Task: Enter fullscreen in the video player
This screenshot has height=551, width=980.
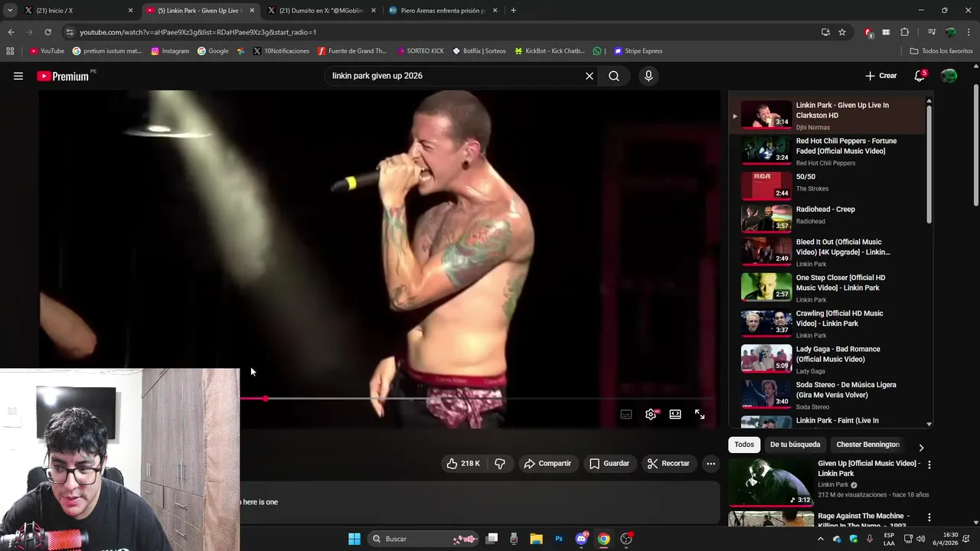Action: point(700,414)
